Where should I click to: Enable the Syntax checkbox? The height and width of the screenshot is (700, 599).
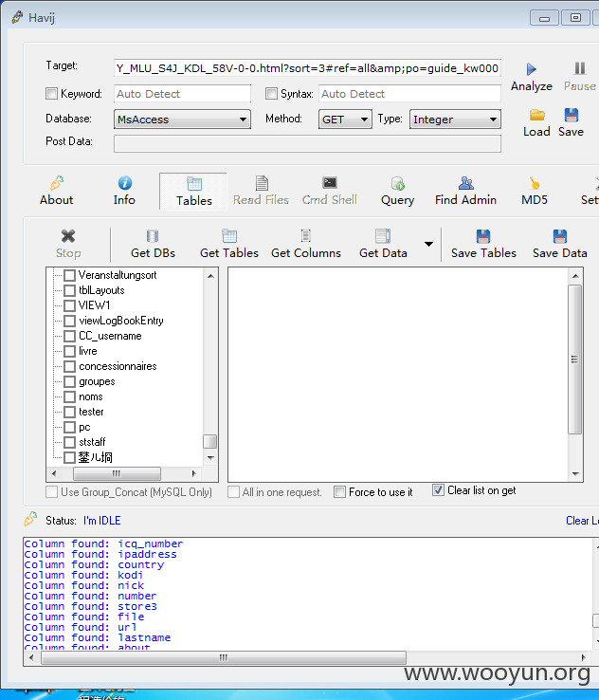pyautogui.click(x=271, y=94)
